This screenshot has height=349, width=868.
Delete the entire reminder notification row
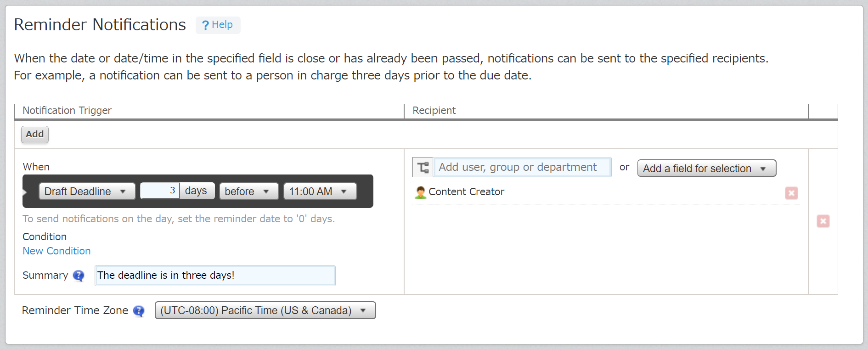point(823,221)
